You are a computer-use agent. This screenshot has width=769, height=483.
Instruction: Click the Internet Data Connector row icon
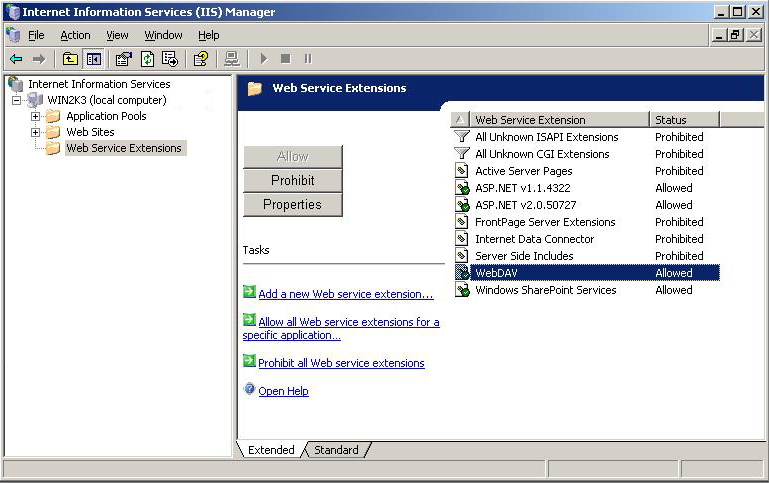461,239
